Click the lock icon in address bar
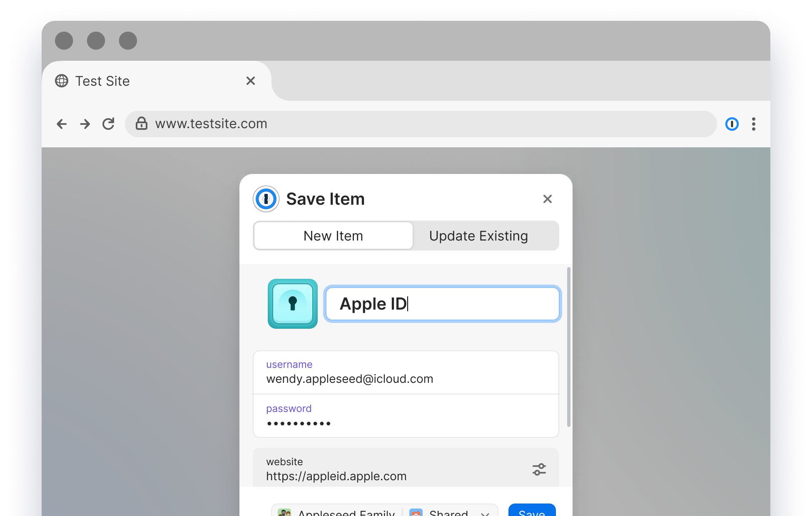The height and width of the screenshot is (516, 812). tap(142, 124)
